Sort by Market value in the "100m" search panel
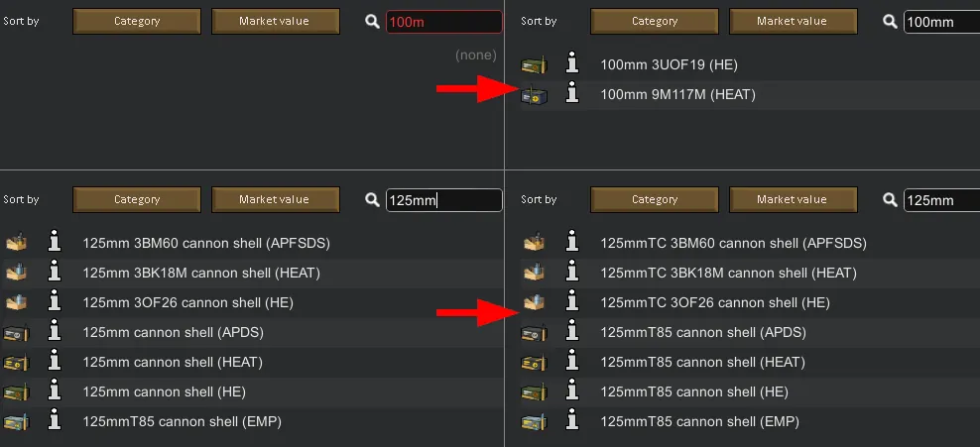 click(x=274, y=21)
